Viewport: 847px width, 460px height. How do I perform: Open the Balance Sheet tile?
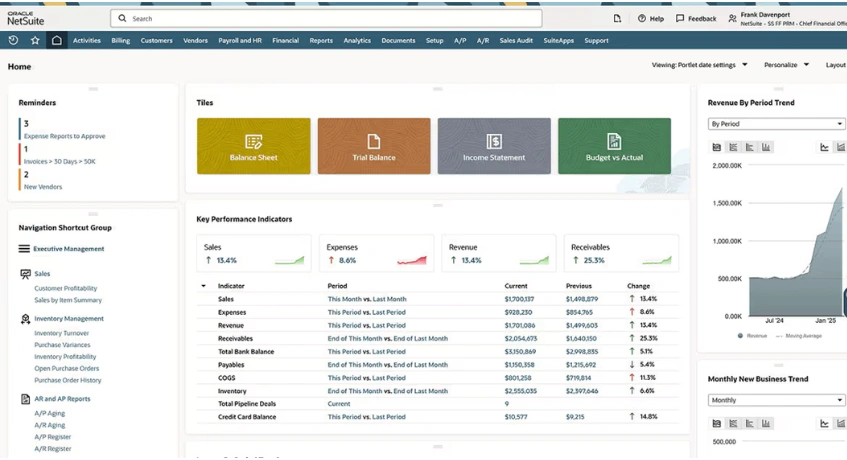[253, 146]
